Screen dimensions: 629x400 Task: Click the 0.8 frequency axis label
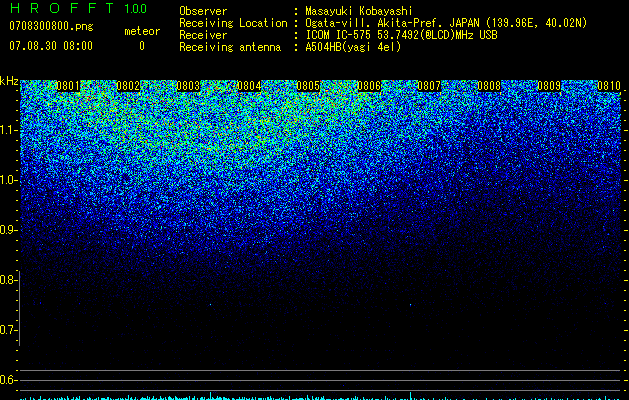(9, 280)
